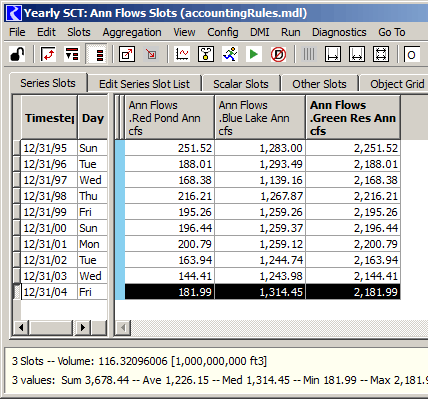Image resolution: width=428 pixels, height=399 pixels.
Task: Click the Green Res cell 2,144.41
Action: [x=353, y=276]
